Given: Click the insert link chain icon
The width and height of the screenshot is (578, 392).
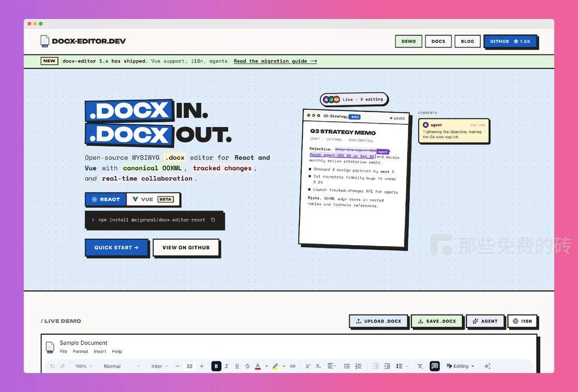Looking at the screenshot, I should tap(292, 366).
